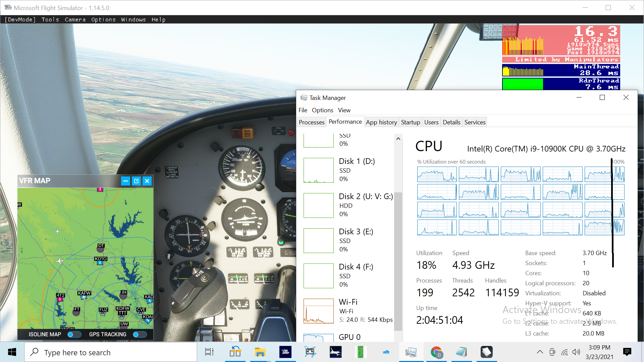Screen dimensions: 644x362
Task: Select Wi-Fi in performance list
Action: point(348,311)
